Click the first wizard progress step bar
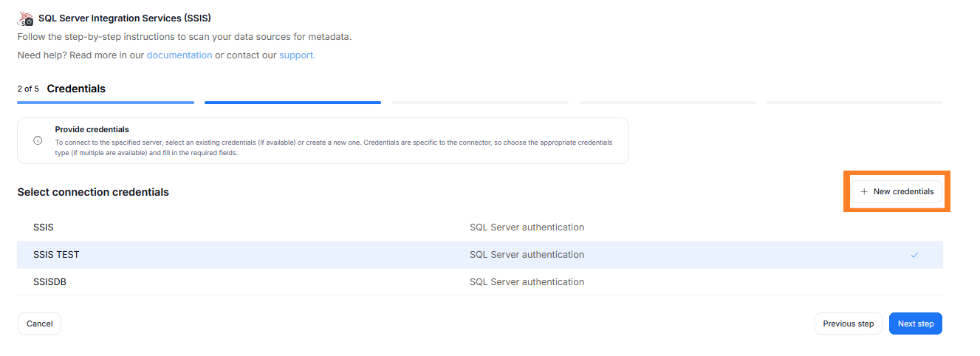The width and height of the screenshot is (980, 356). pos(106,103)
